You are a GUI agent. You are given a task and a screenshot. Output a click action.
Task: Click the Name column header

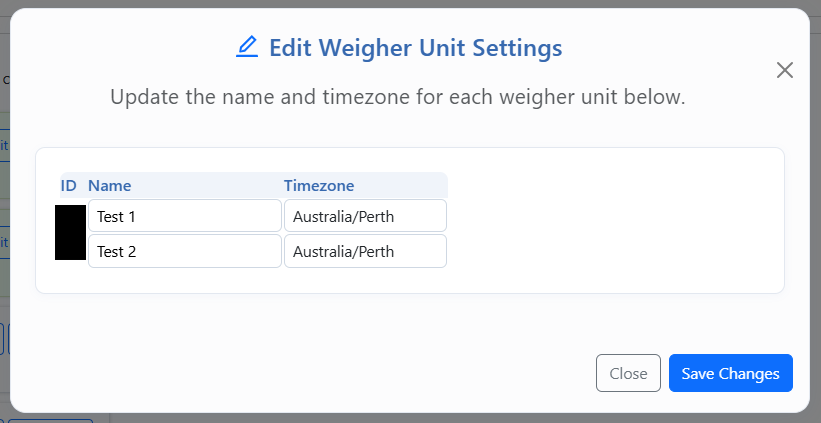click(110, 185)
